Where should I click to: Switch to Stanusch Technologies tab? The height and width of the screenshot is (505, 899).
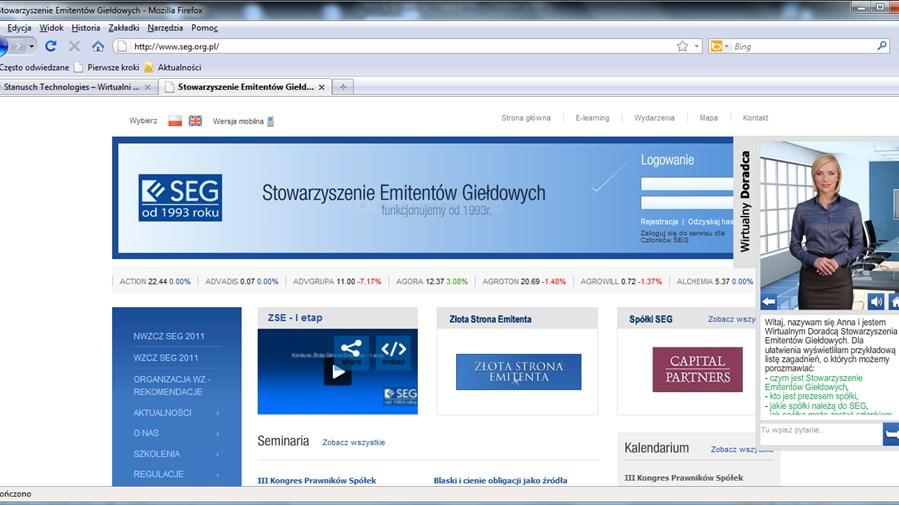click(71, 87)
